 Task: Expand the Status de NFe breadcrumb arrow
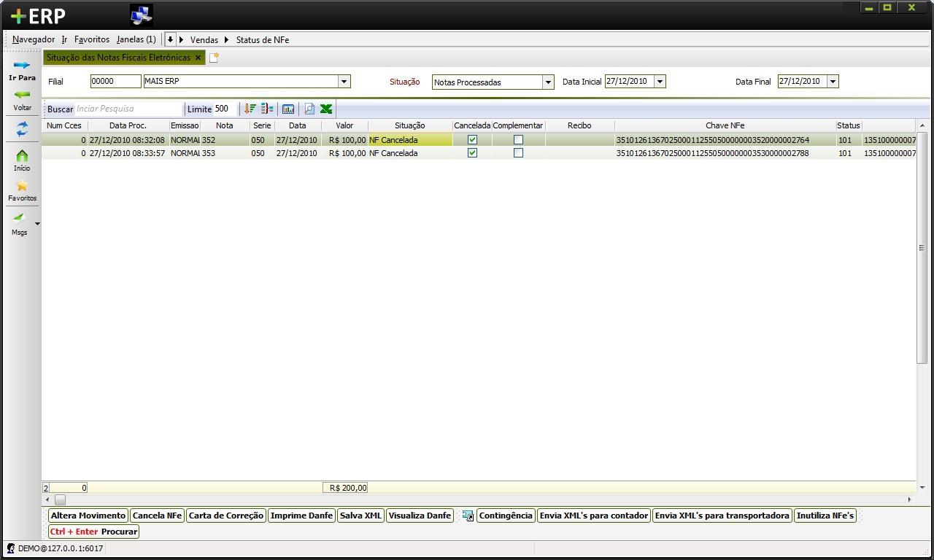tap(227, 39)
